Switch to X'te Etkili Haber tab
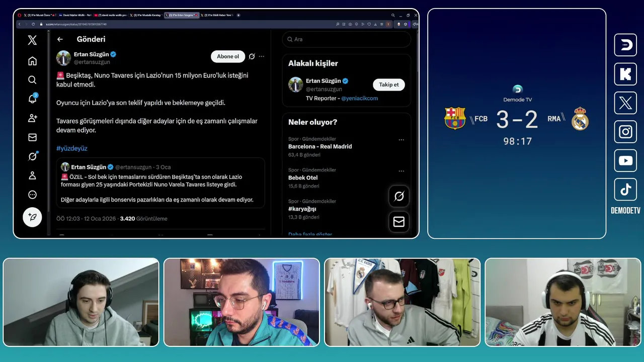 tap(217, 15)
